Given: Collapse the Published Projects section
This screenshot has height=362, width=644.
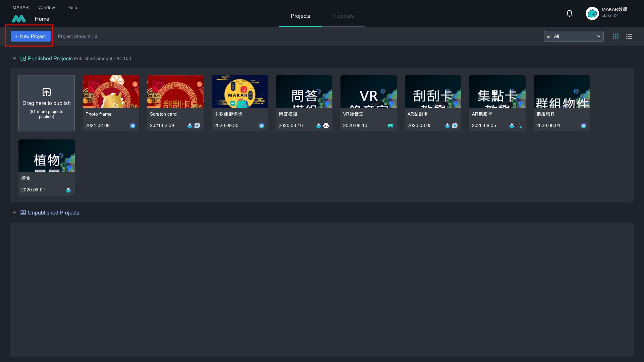Looking at the screenshot, I should click(14, 59).
